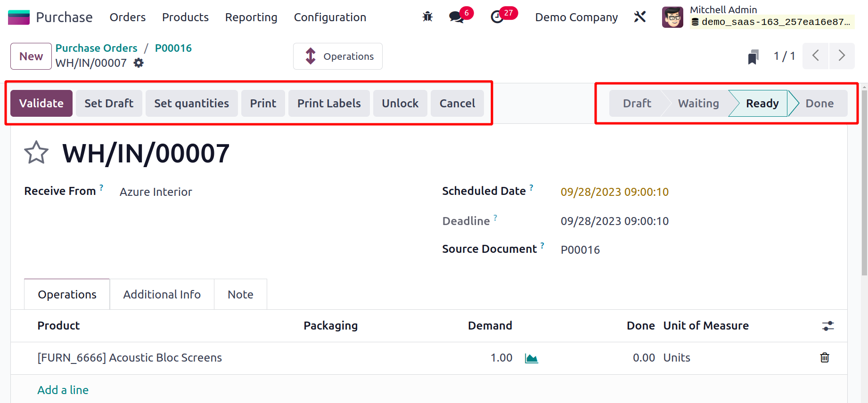Go to the next record arrow

(x=842, y=56)
